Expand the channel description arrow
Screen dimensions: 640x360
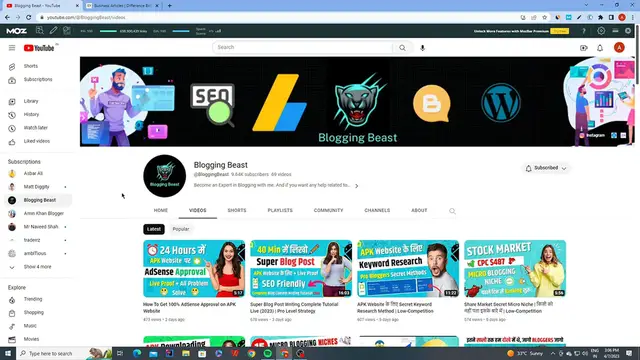[356, 186]
